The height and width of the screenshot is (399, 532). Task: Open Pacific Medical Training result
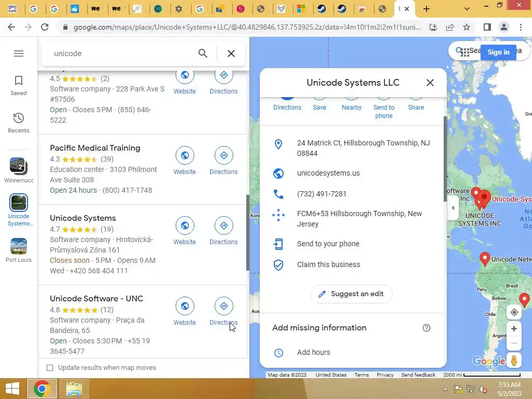(x=95, y=148)
